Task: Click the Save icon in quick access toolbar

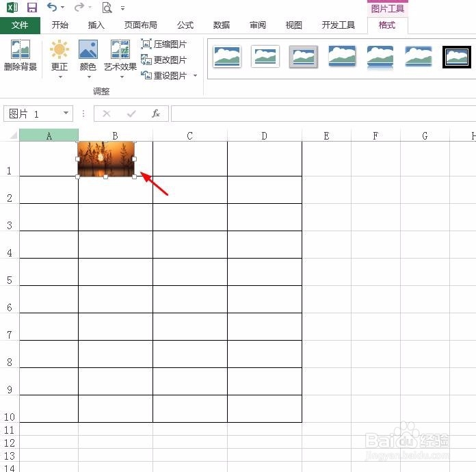Action: coord(32,8)
